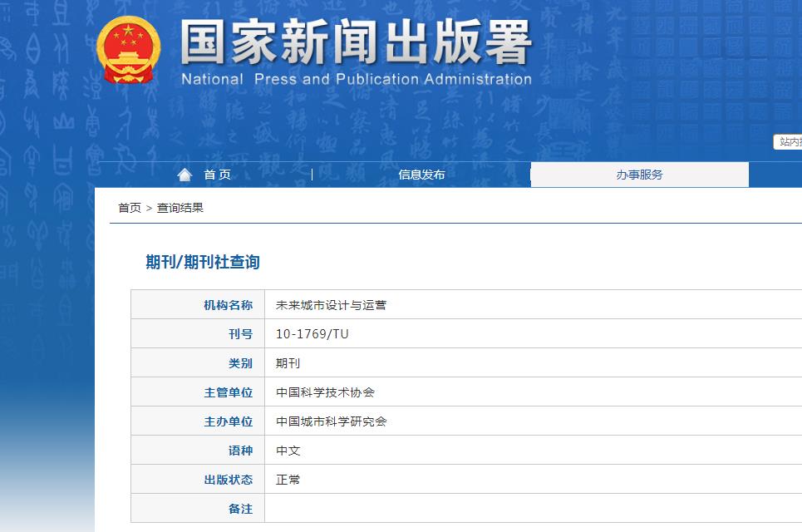Click the national emblem logo
Screen dimensions: 802x532
[129, 50]
